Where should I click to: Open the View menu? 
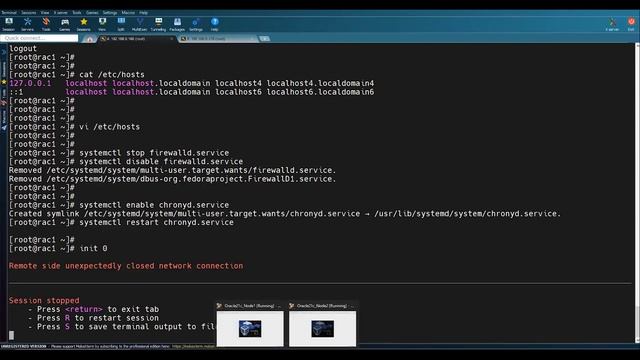[45, 13]
